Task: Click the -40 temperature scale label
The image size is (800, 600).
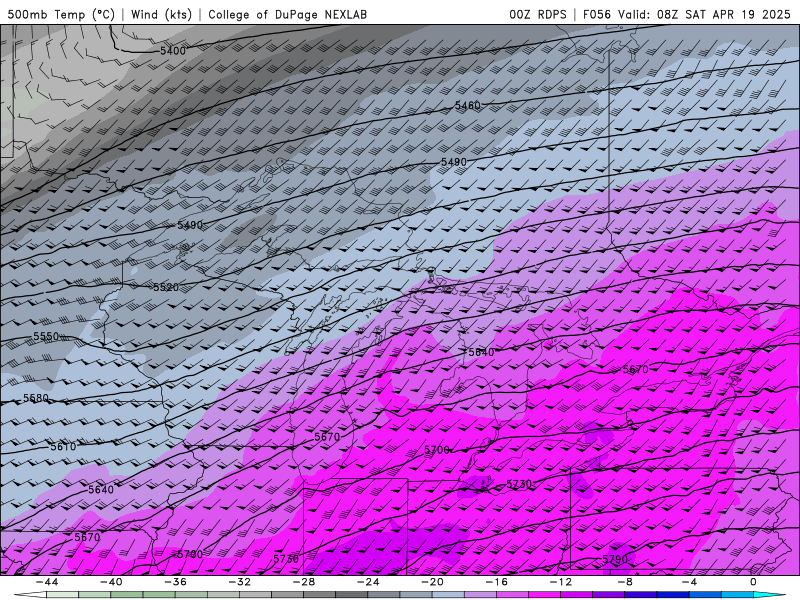Action: [x=111, y=582]
